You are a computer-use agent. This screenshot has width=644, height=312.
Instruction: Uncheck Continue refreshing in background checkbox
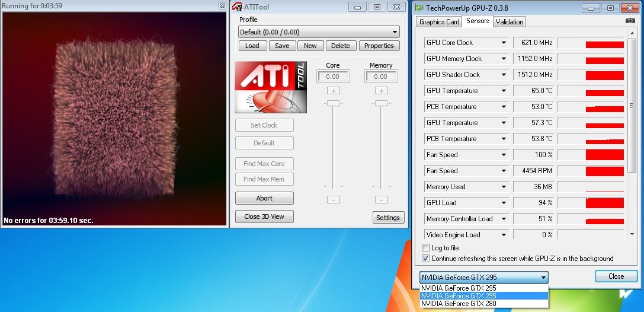425,259
